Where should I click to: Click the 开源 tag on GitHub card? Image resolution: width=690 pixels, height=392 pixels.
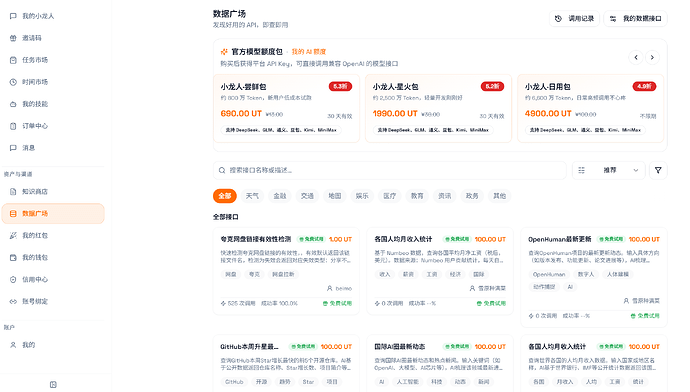pyautogui.click(x=262, y=381)
